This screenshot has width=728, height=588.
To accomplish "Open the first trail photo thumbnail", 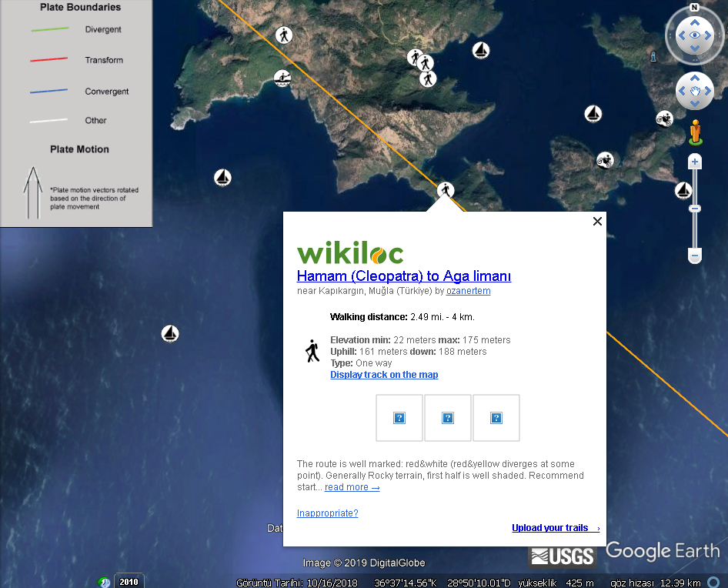I will (x=399, y=418).
